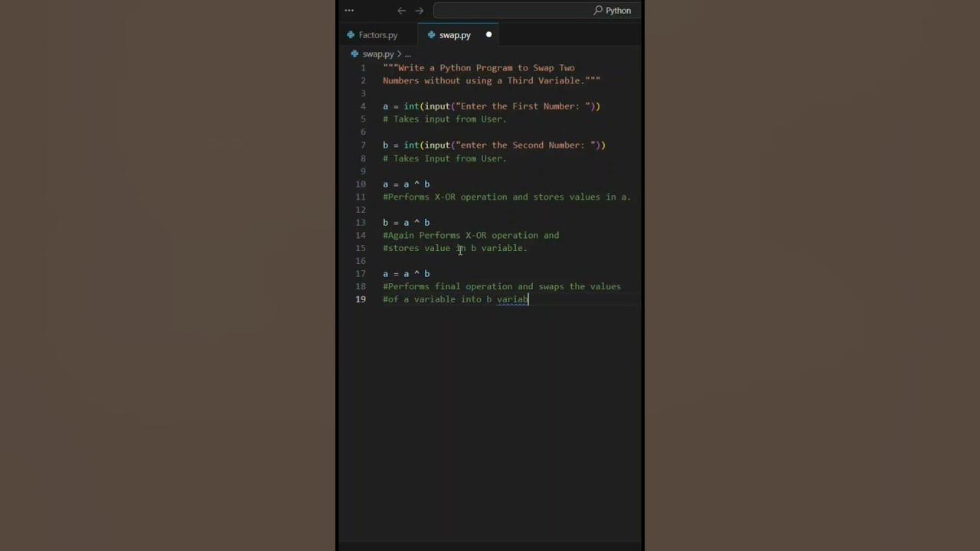Expand the breadcrumb ellipsis after swap.py
This screenshot has height=551, width=980.
pyautogui.click(x=407, y=54)
